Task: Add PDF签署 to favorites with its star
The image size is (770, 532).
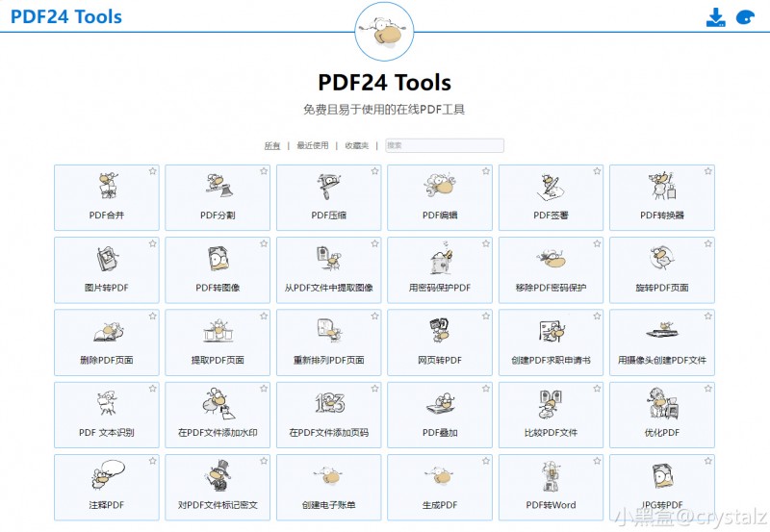Action: click(x=597, y=171)
